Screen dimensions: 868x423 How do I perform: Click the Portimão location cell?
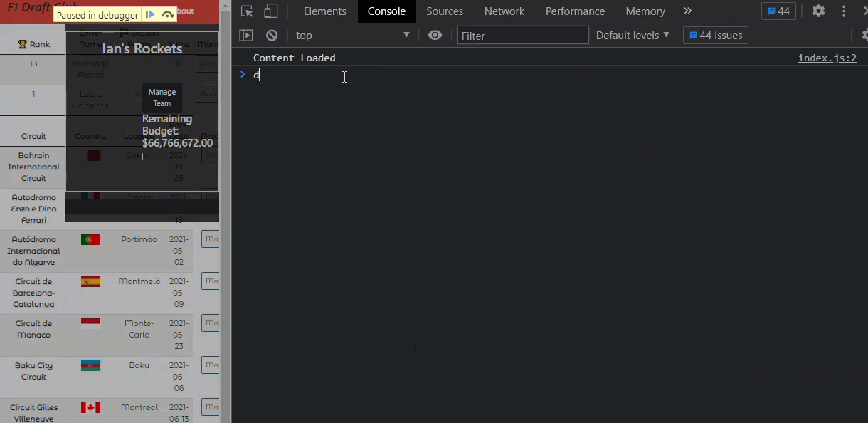(139, 239)
